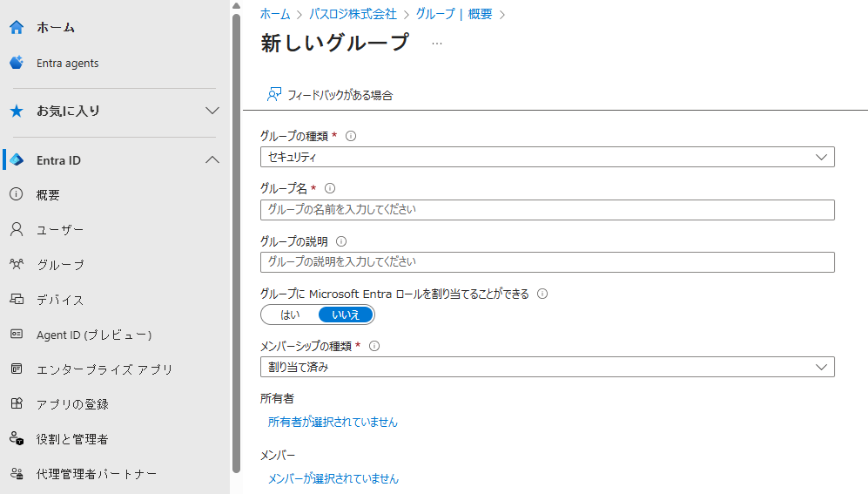Image resolution: width=868 pixels, height=494 pixels.
Task: Click the ユーザー person icon
Action: pos(17,229)
